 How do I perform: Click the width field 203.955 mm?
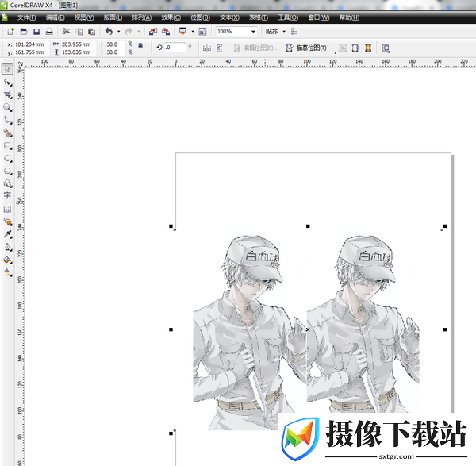pos(79,44)
